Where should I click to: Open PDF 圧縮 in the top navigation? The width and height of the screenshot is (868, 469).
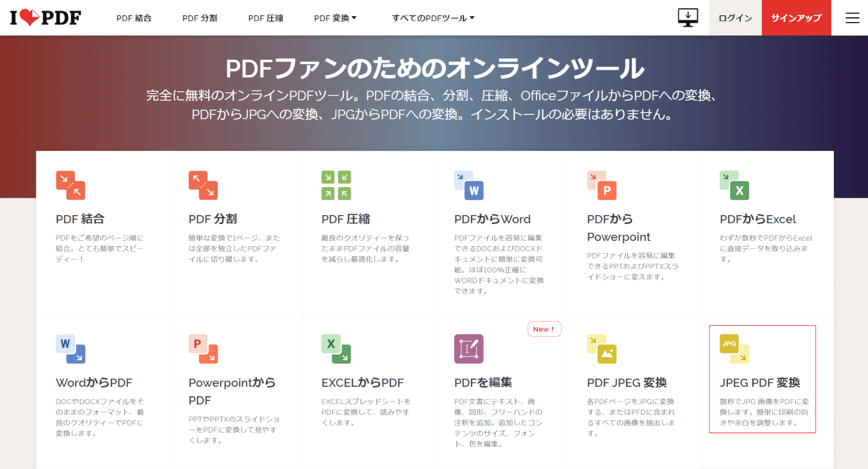coord(266,18)
